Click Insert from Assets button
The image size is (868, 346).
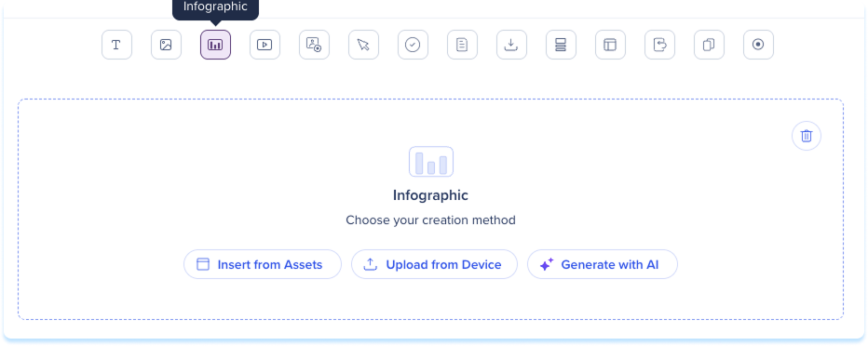[263, 264]
